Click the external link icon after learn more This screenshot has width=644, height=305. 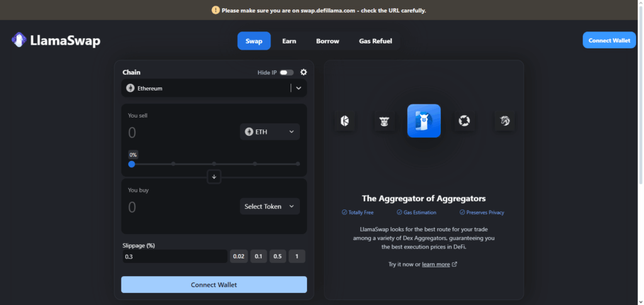point(454,264)
